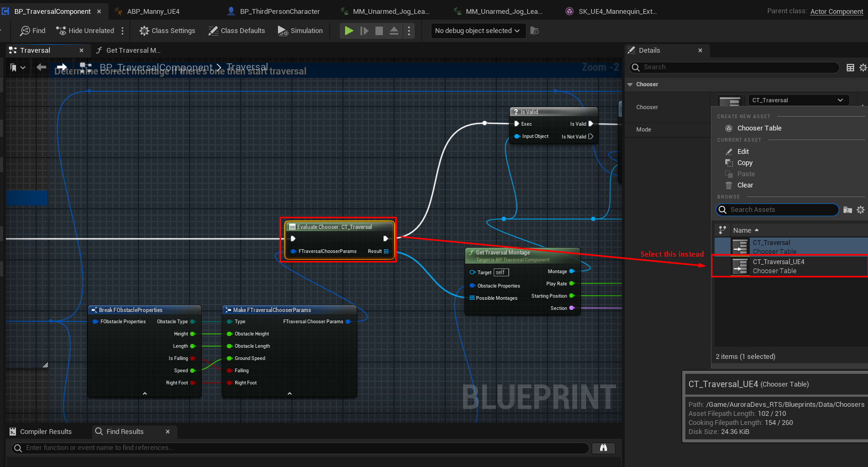Click the Obstacle Height input pin

(230, 334)
